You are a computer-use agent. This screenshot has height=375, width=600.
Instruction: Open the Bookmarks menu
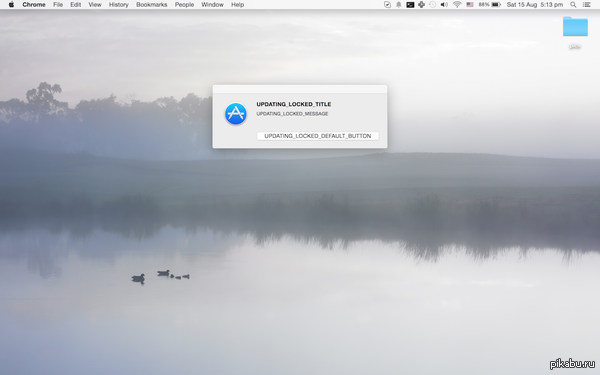[x=152, y=5]
